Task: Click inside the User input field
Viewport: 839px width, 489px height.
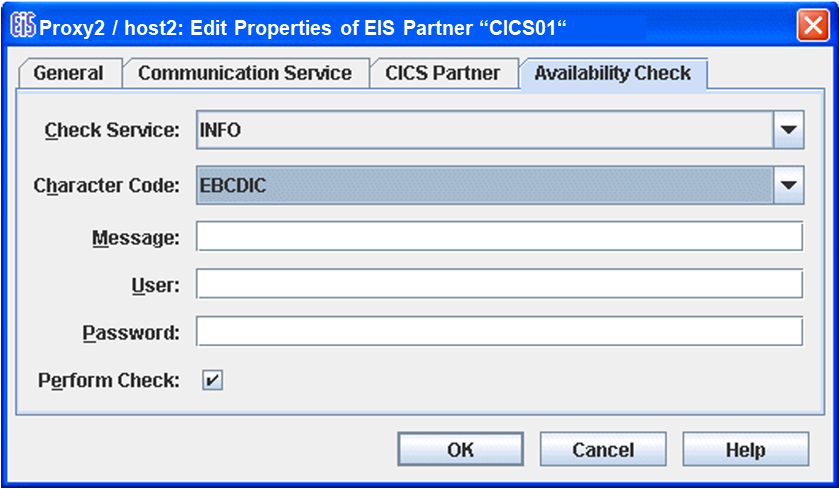Action: pos(499,285)
